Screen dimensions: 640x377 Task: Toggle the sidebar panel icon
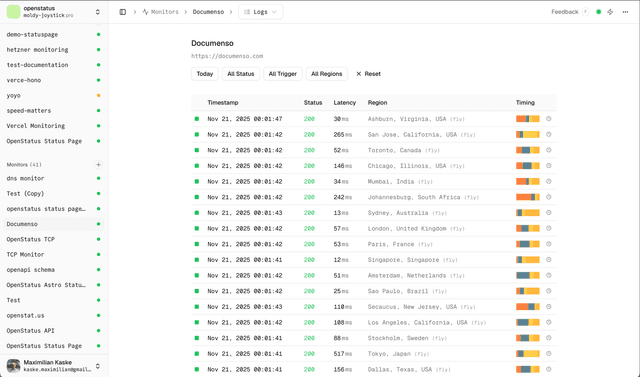(x=122, y=12)
